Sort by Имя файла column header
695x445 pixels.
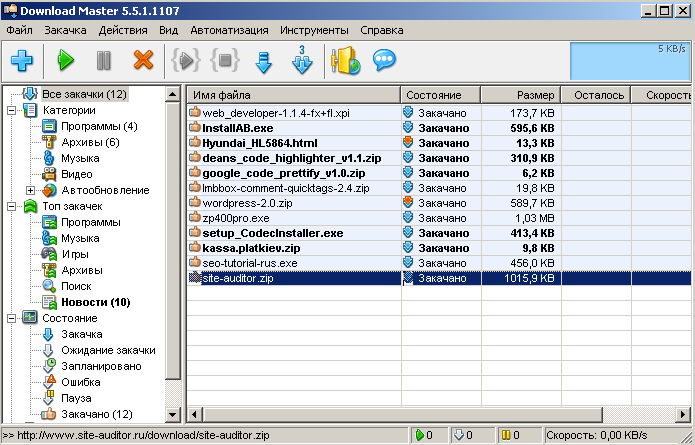coord(294,95)
